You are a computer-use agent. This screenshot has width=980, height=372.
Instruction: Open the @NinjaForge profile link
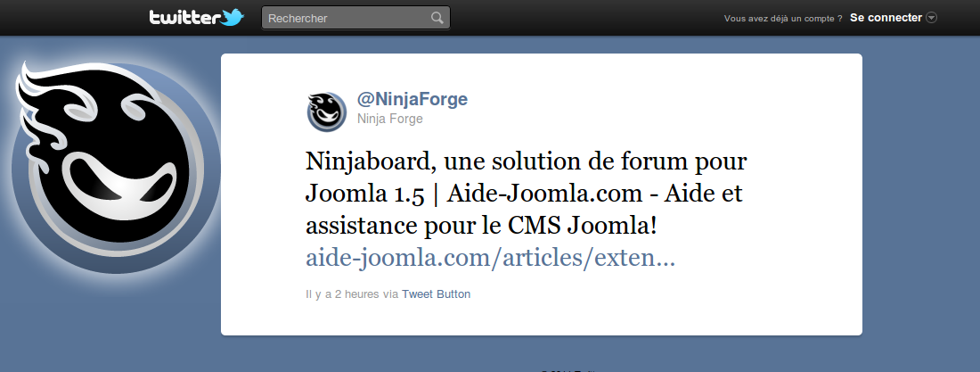tap(412, 99)
